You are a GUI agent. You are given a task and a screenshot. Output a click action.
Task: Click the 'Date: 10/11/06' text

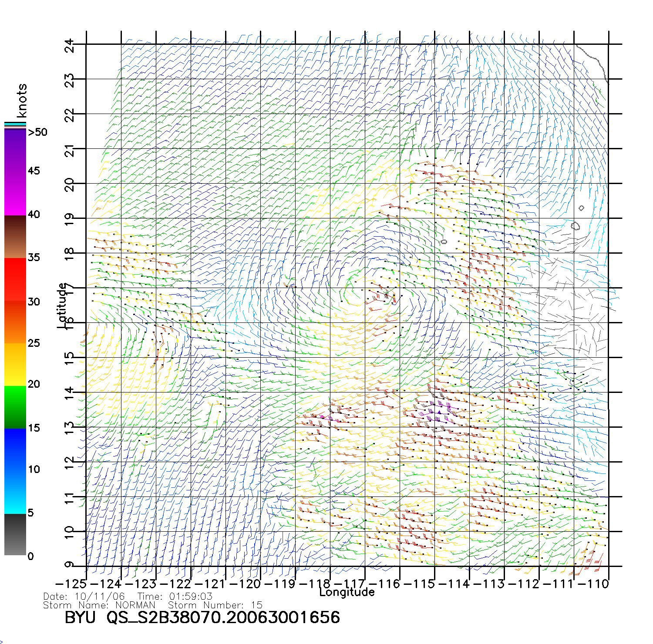tap(84, 597)
